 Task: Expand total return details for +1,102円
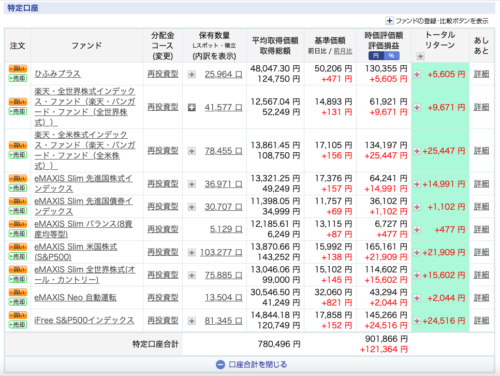(417, 207)
